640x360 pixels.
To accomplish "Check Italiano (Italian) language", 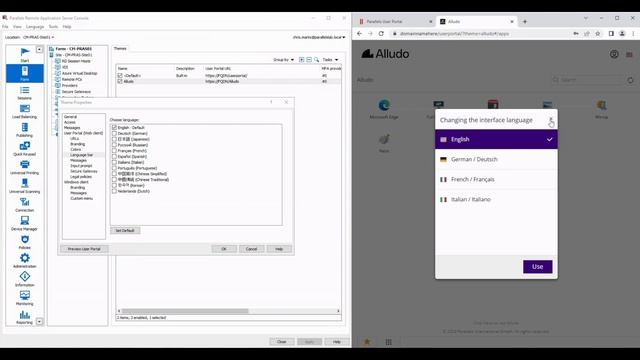I will (x=114, y=162).
